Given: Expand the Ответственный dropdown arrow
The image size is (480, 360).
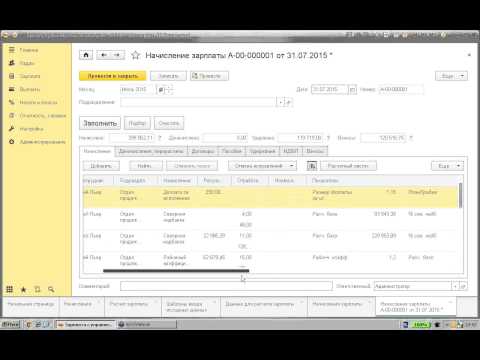Looking at the screenshot, I should 455,286.
